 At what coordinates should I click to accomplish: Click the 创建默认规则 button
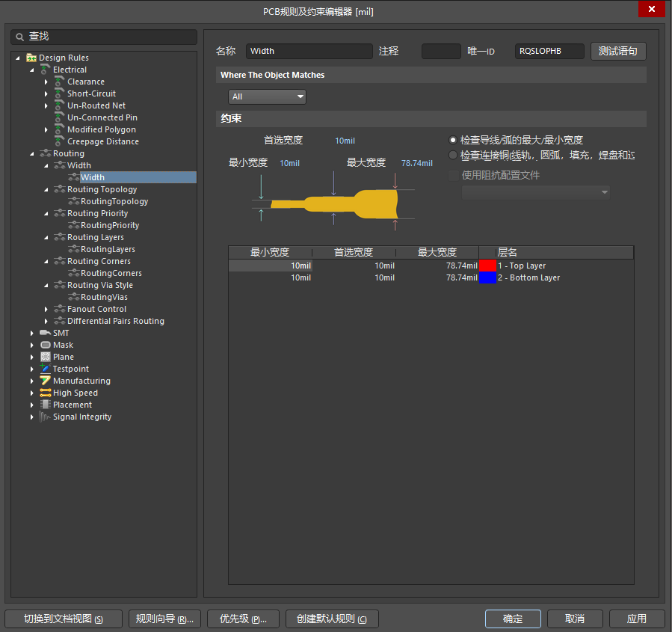click(x=332, y=619)
